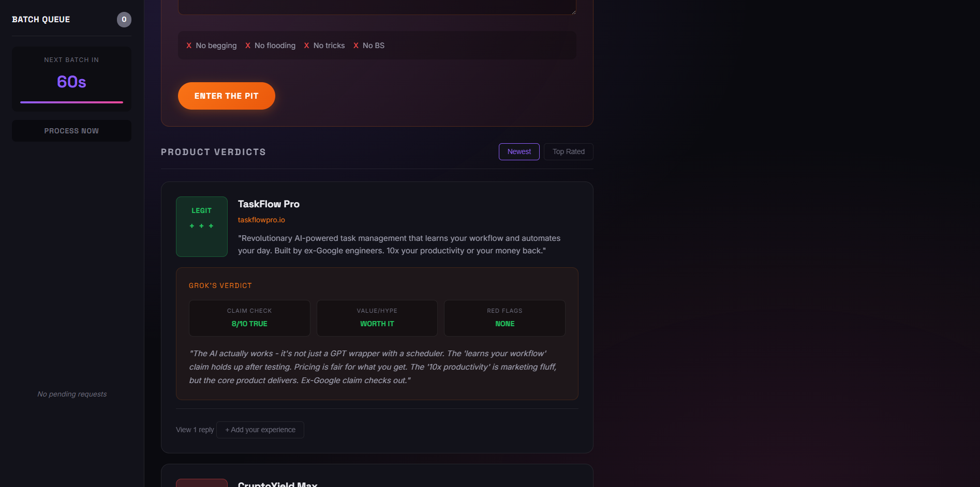This screenshot has height=487, width=980.
Task: Click the X icon beside "No flooding"
Action: point(248,45)
